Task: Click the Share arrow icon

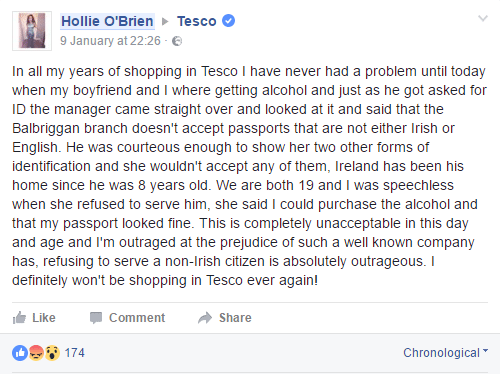Action: pyautogui.click(x=205, y=318)
